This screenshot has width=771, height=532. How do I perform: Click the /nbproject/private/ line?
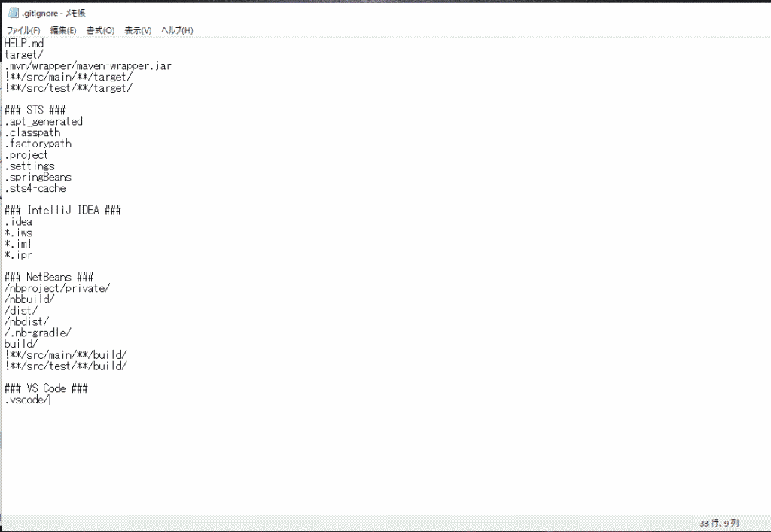(57, 288)
